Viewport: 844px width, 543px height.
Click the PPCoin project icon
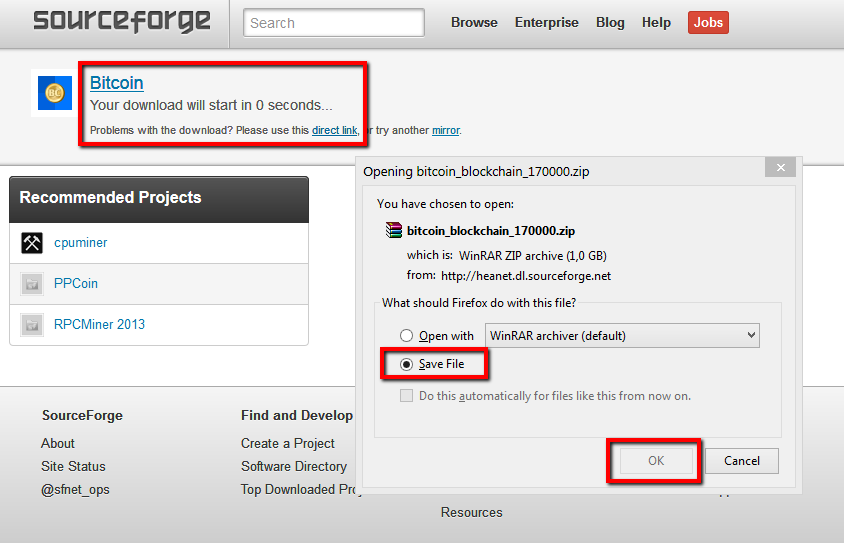click(32, 284)
